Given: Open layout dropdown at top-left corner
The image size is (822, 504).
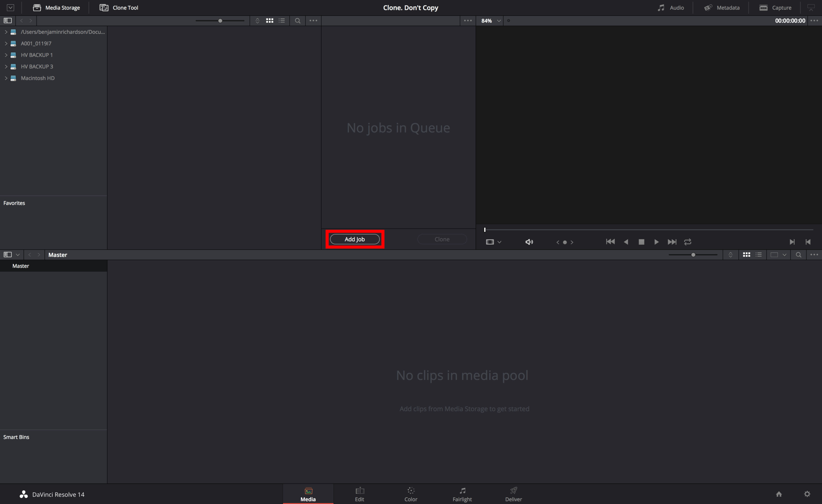Looking at the screenshot, I should (10, 8).
